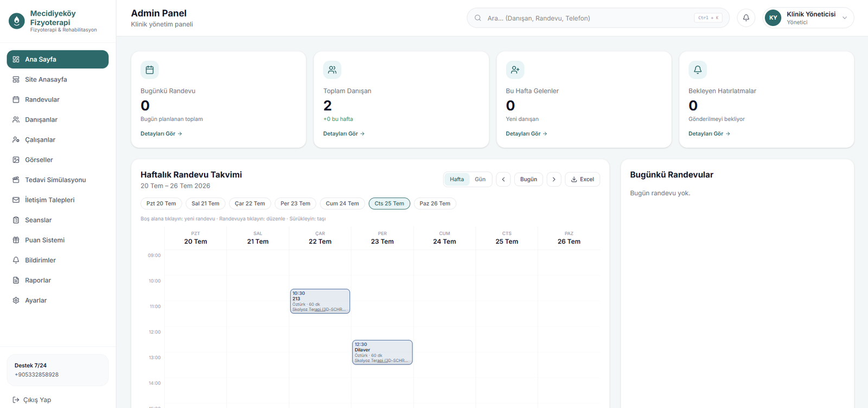Export the calendar with Excel button
868x408 pixels.
point(583,180)
